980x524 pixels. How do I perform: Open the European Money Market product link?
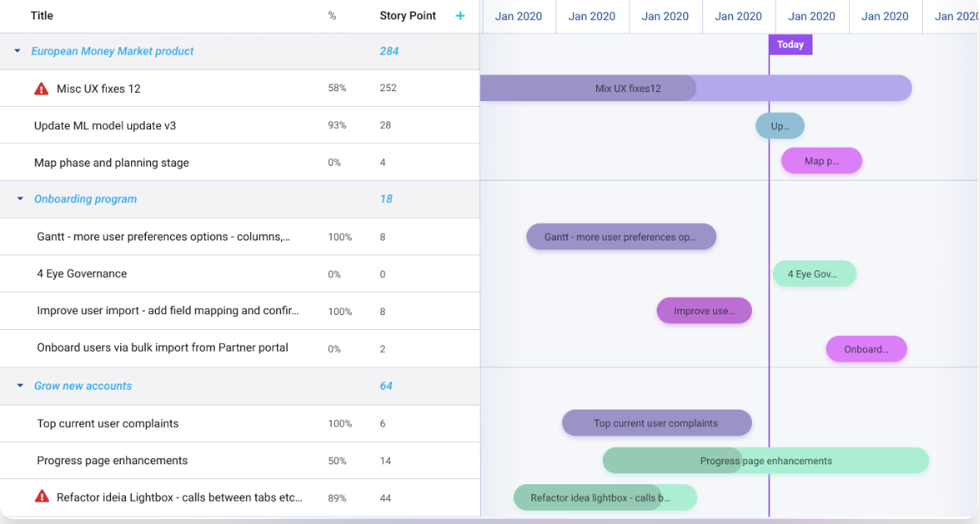point(113,51)
